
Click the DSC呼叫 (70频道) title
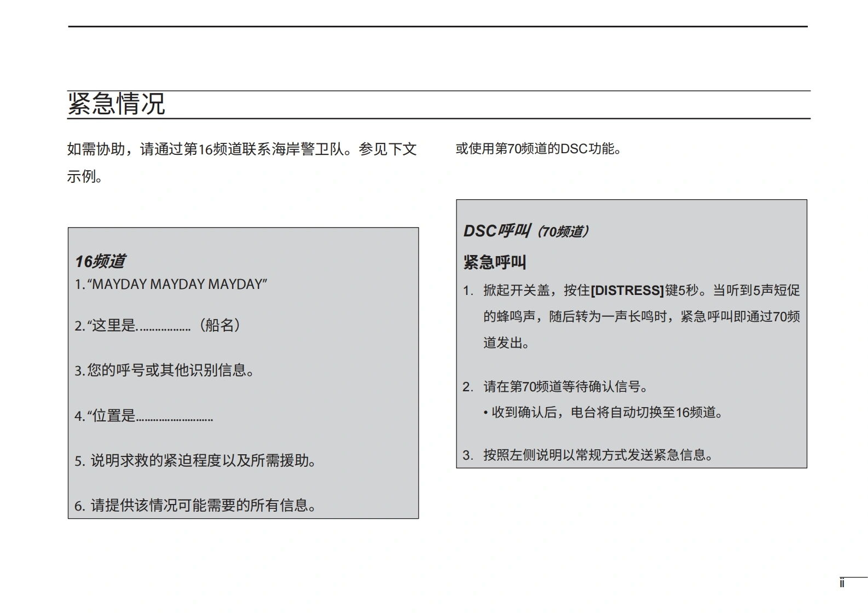(x=526, y=231)
